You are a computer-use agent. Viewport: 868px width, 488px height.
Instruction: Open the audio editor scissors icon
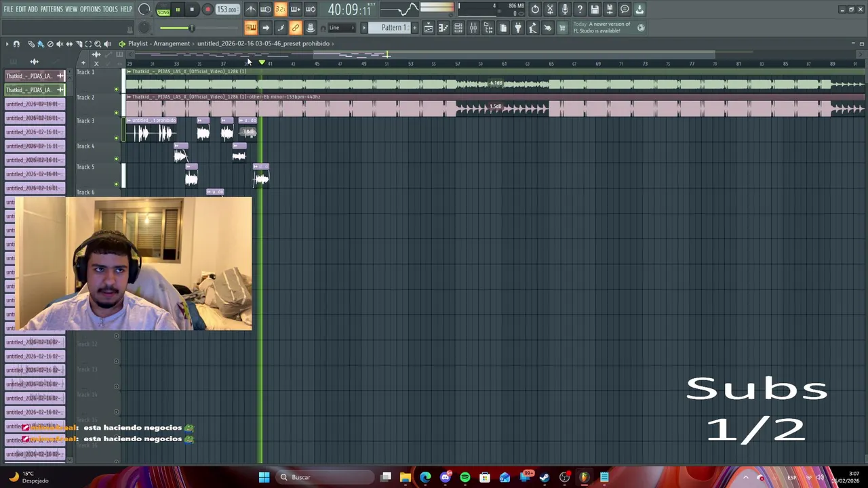click(550, 9)
